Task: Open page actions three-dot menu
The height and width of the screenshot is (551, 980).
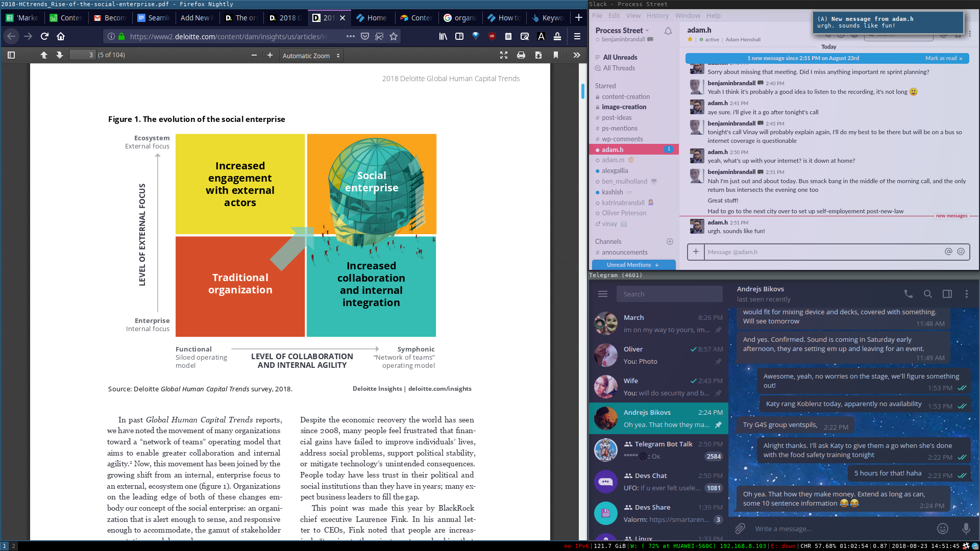Action: pos(350,36)
